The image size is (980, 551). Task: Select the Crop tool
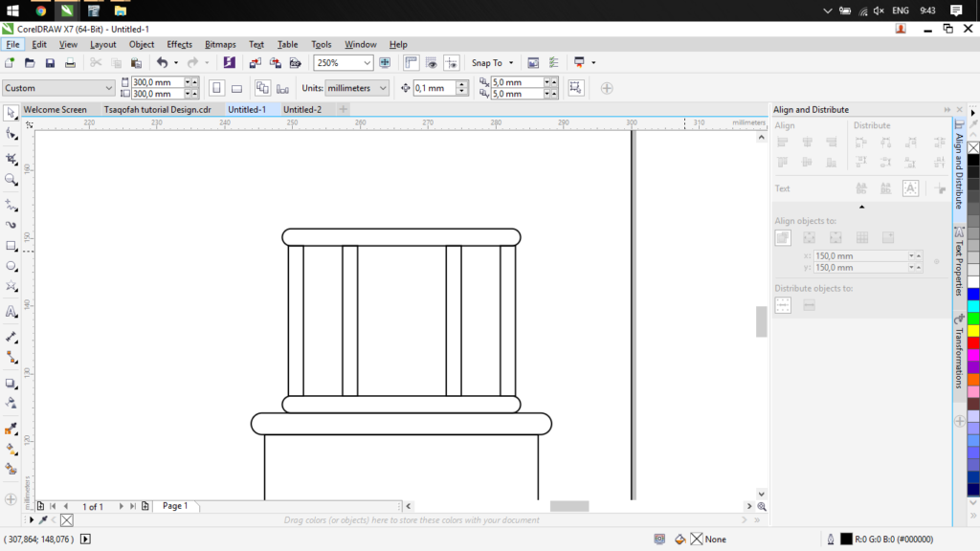click(x=11, y=158)
